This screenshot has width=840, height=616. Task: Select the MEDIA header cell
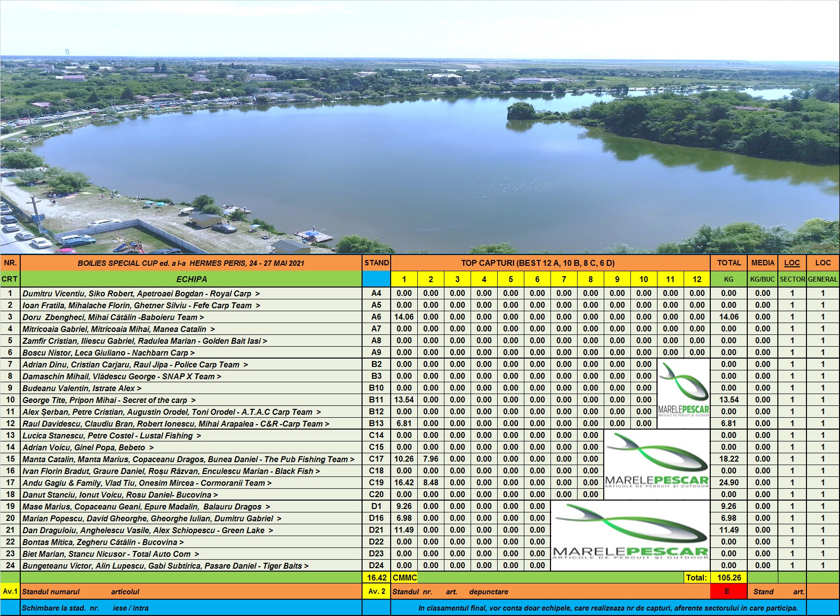tap(763, 263)
